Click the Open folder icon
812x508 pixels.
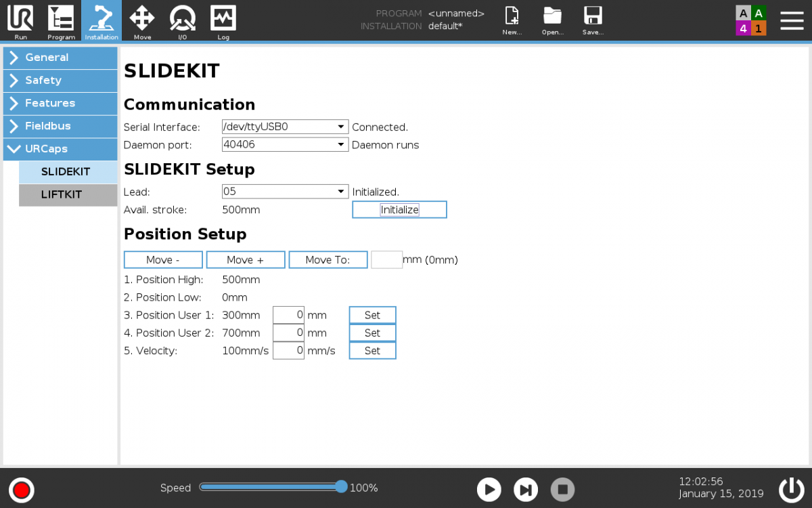click(553, 21)
